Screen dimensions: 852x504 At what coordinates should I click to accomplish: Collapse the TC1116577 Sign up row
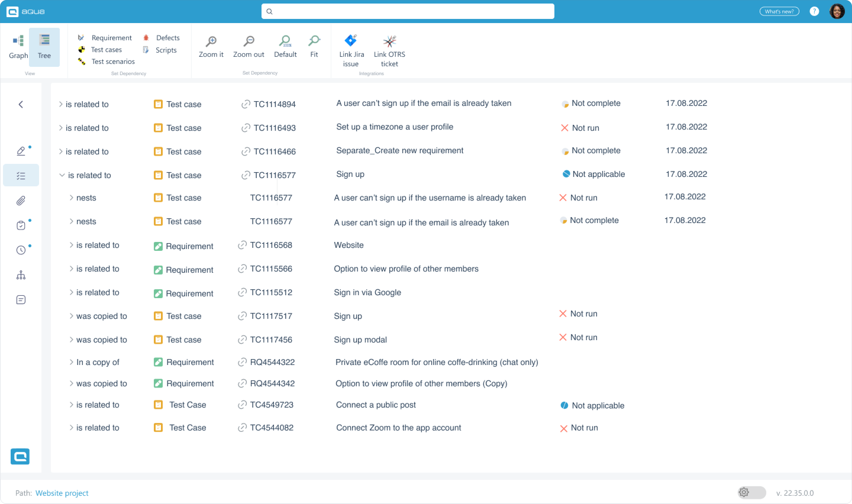tap(62, 175)
